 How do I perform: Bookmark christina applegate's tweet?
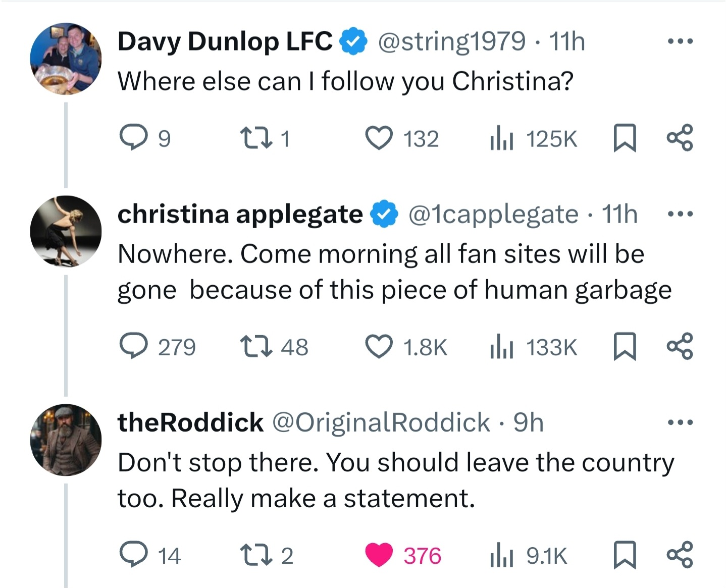[x=624, y=347]
